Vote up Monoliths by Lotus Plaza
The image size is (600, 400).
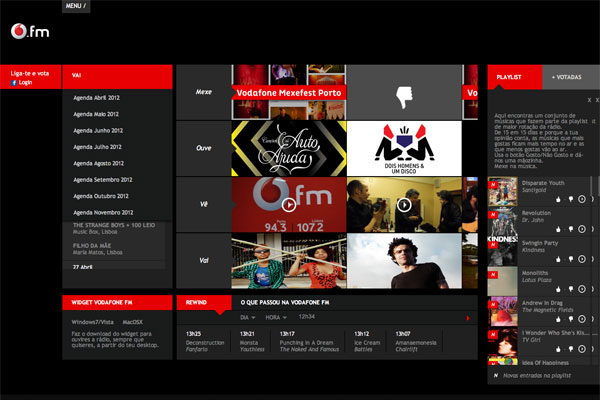click(x=558, y=289)
